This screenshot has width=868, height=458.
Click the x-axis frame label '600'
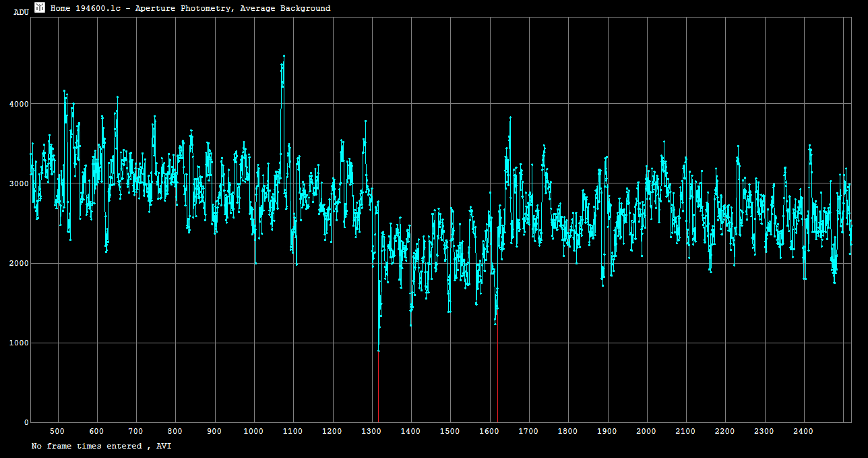pos(97,431)
